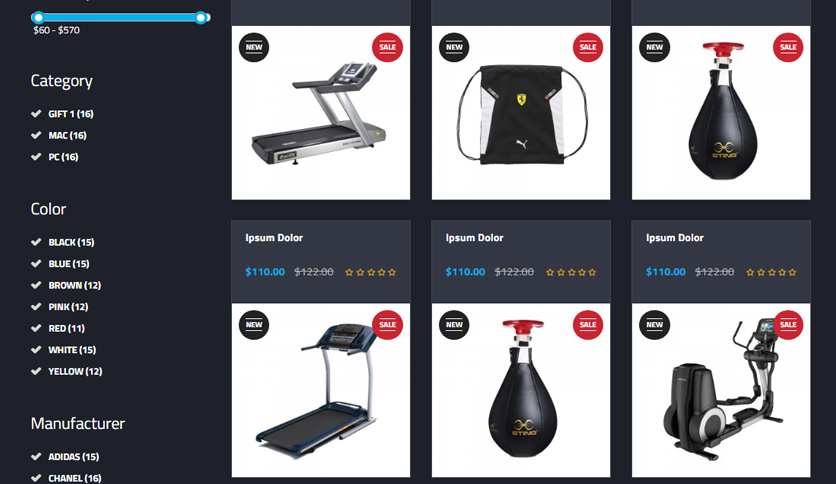Open the first Ipsum Dolor product title

pos(274,238)
